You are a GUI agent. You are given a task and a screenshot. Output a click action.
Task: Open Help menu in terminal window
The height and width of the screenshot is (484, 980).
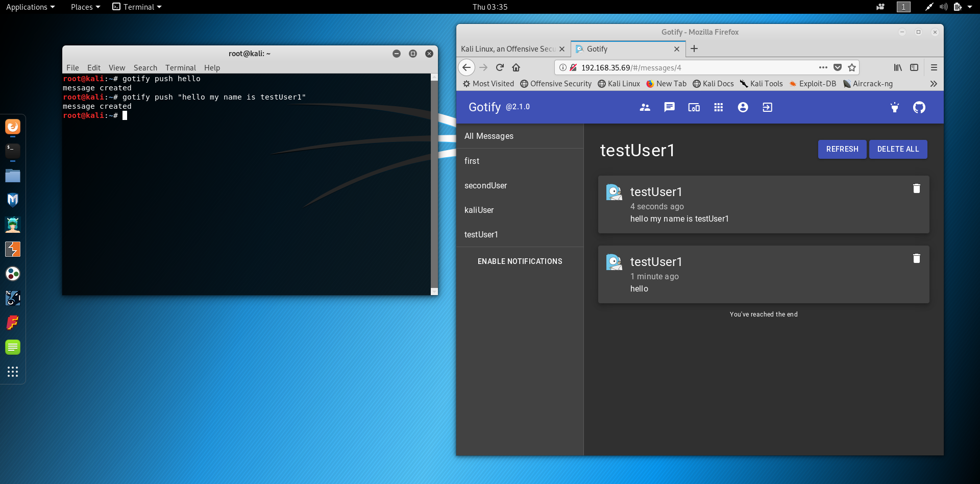[x=212, y=67]
